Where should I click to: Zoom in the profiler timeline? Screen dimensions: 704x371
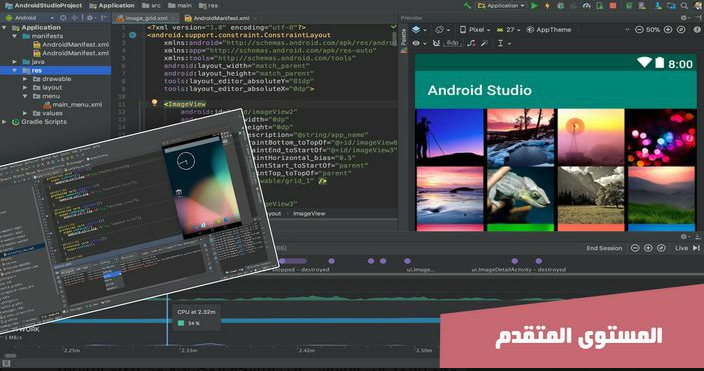(648, 248)
